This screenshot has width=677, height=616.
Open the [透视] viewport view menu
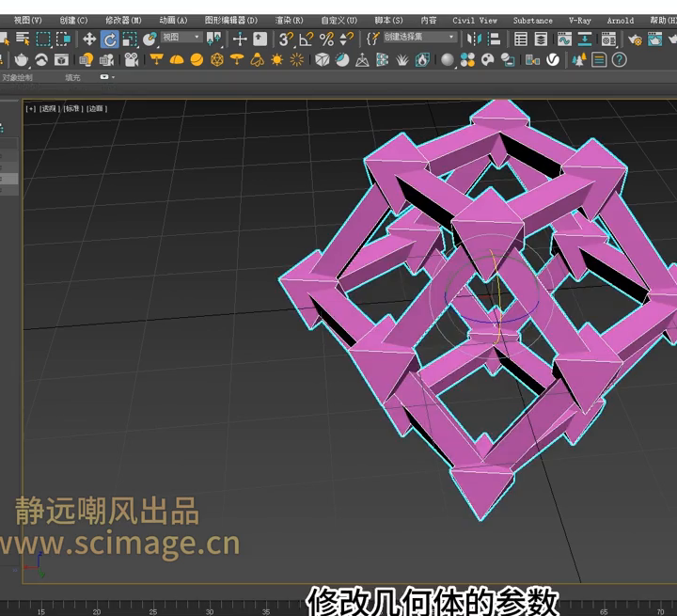pos(50,109)
